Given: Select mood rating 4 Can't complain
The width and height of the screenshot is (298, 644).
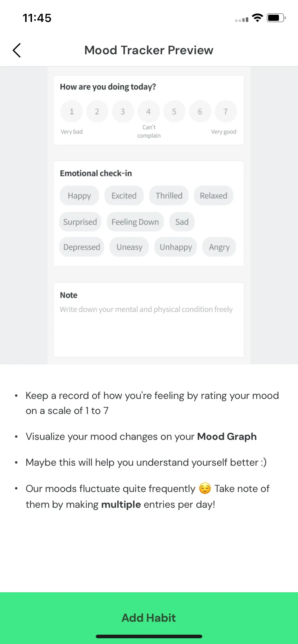Looking at the screenshot, I should [x=148, y=112].
